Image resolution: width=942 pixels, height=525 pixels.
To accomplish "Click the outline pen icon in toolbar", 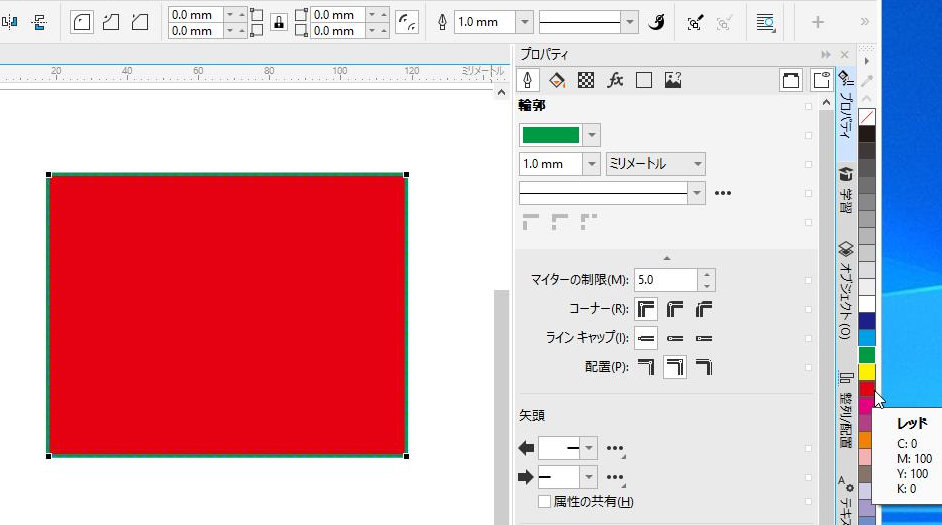I will pos(442,22).
